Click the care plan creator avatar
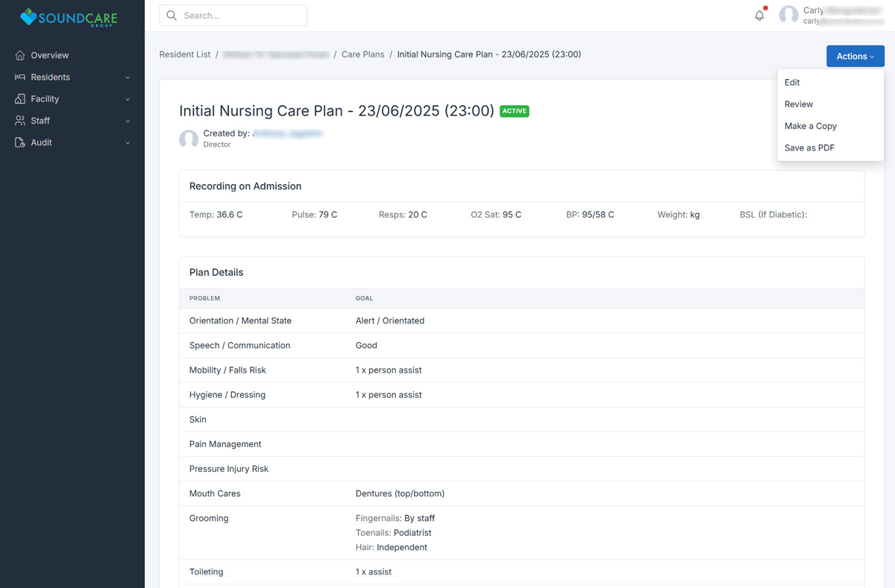Screen dimensions: 895x588 [x=189, y=139]
